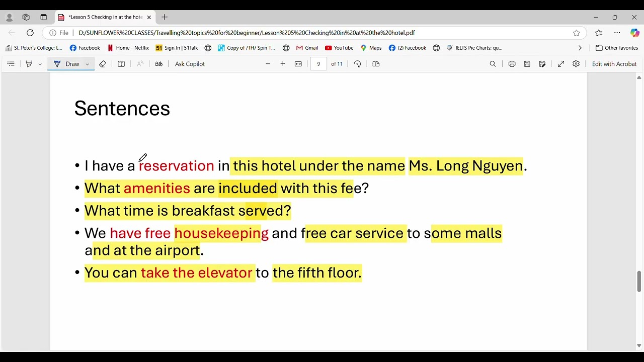
Task: Zoom out with the minus button
Action: 268,64
